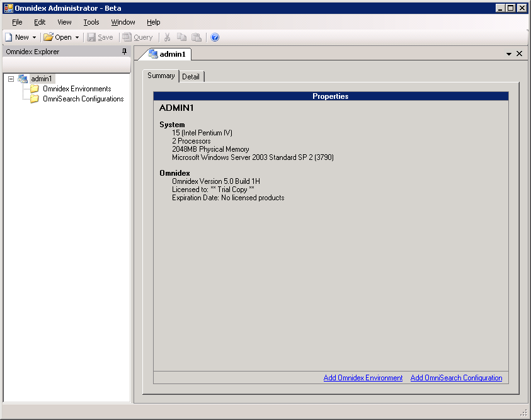Viewport: 531px width, 420px height.
Task: Click the Query toolbar button
Action: 137,37
